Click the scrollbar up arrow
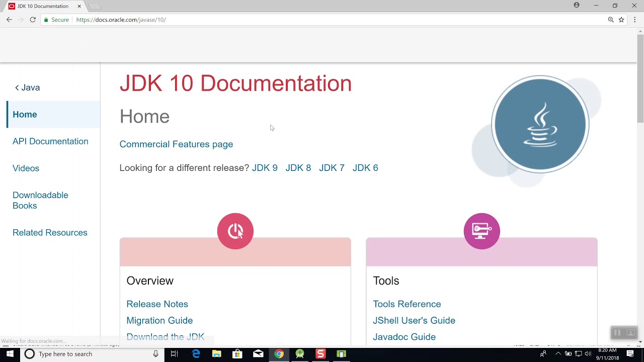 tap(640, 31)
